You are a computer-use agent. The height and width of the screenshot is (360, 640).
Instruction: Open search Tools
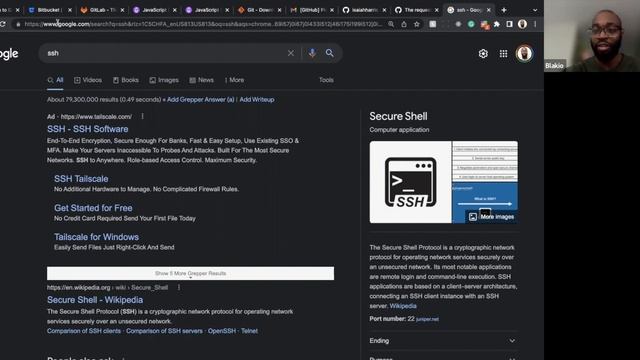(x=326, y=80)
